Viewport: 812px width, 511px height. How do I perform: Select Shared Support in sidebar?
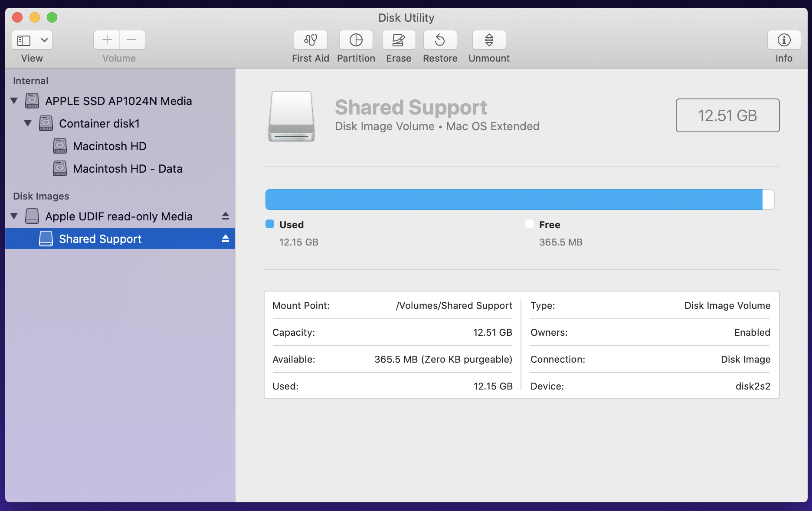click(120, 239)
